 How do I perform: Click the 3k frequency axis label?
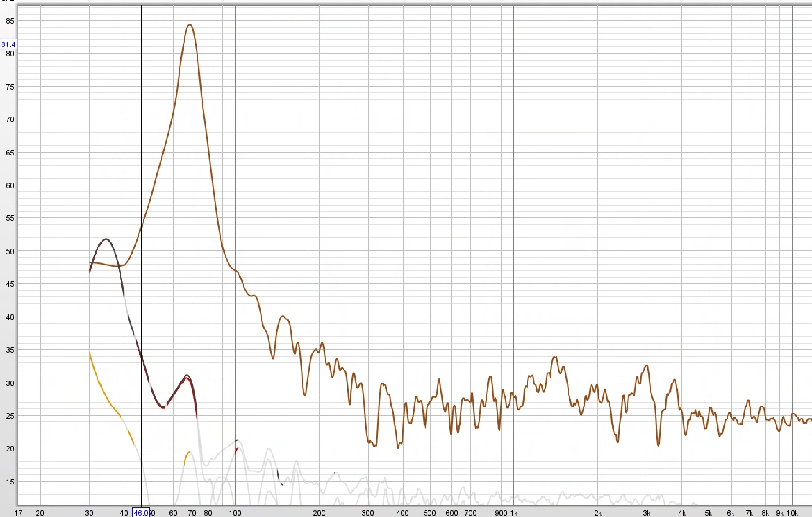pos(647,513)
